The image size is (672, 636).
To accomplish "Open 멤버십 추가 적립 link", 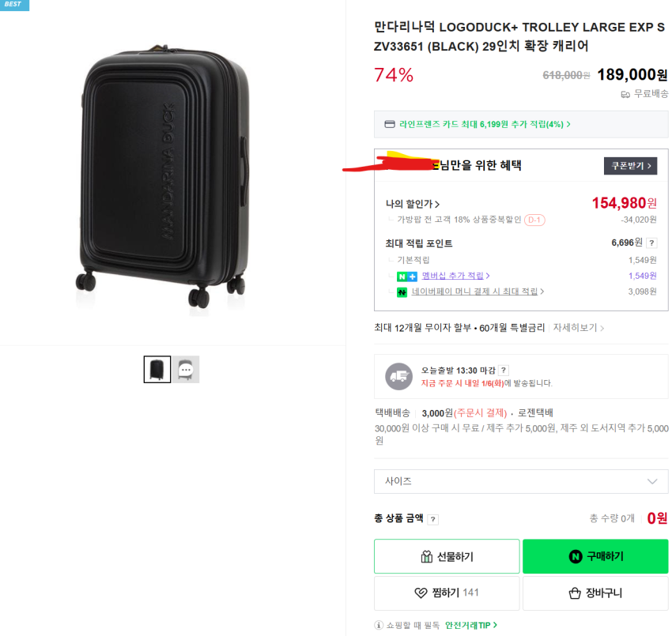I will pos(455,276).
